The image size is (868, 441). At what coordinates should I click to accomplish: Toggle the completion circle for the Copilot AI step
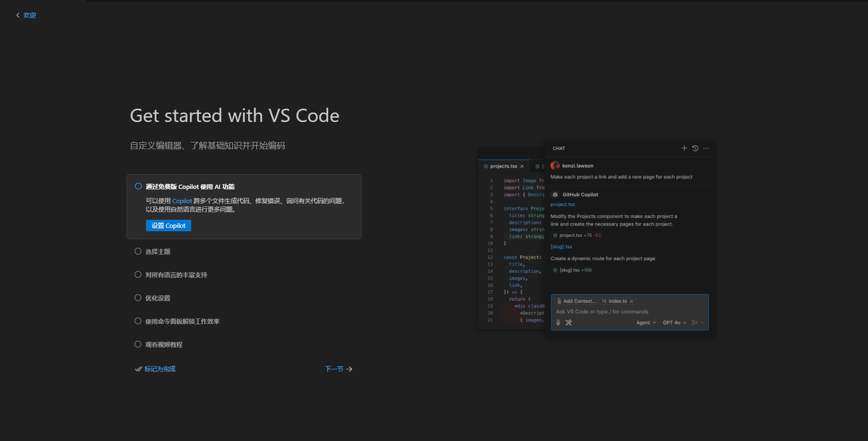tap(139, 186)
